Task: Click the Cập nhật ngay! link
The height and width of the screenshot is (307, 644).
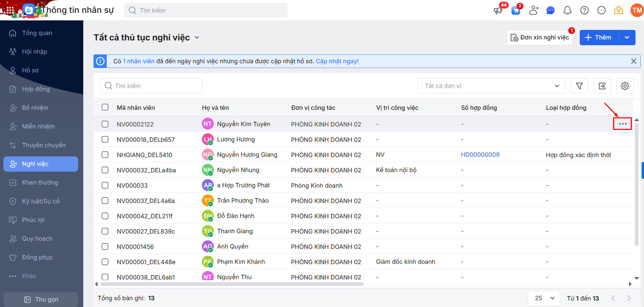Action: point(337,61)
